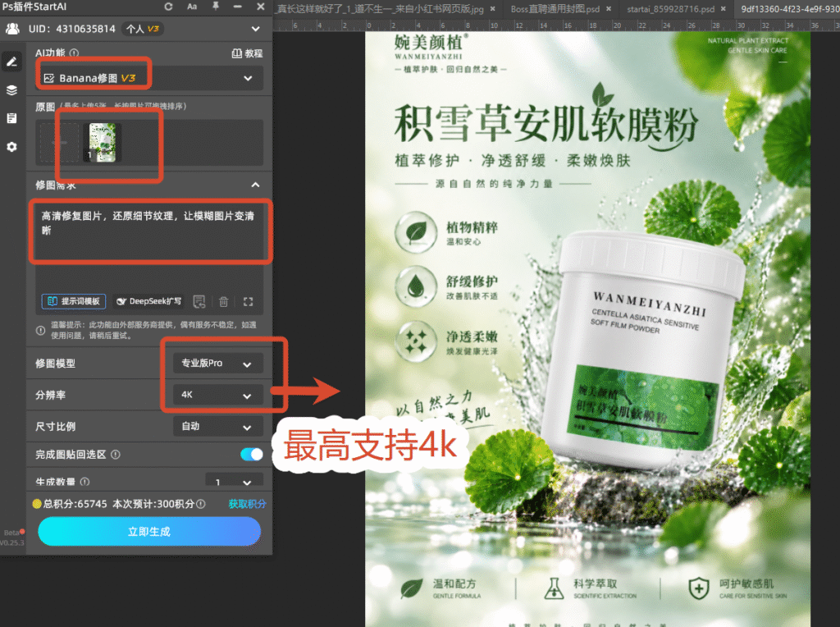
Task: Select uploaded source image thumbnail 1
Action: click(102, 143)
